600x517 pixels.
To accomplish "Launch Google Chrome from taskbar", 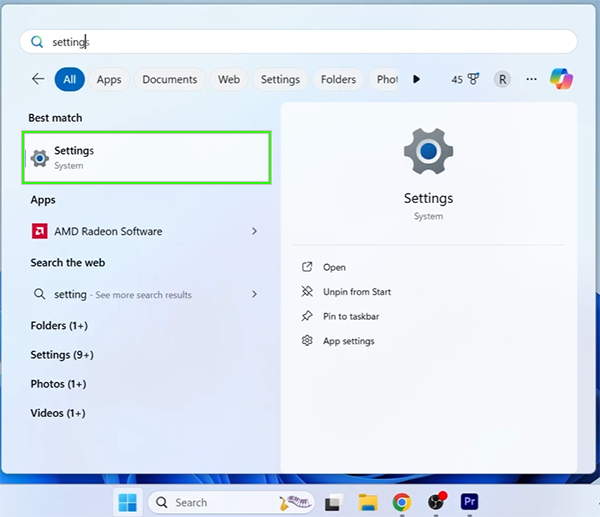I will 402,502.
